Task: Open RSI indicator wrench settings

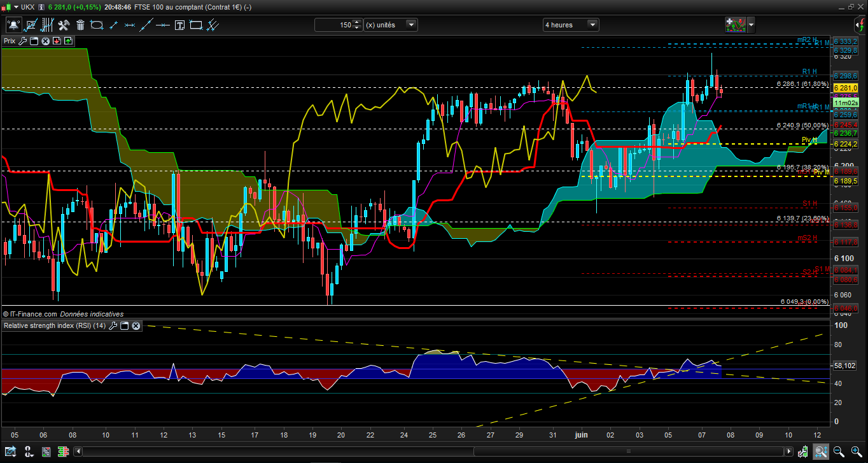Action: pos(113,325)
